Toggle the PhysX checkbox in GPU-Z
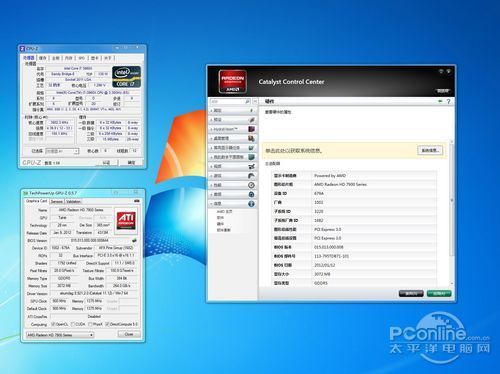The width and height of the screenshot is (500, 374). point(90,324)
